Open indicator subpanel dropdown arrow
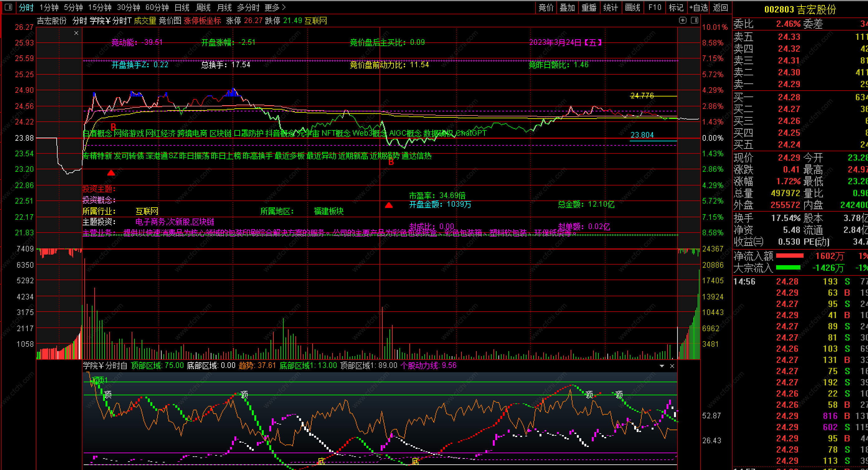 pos(662,366)
